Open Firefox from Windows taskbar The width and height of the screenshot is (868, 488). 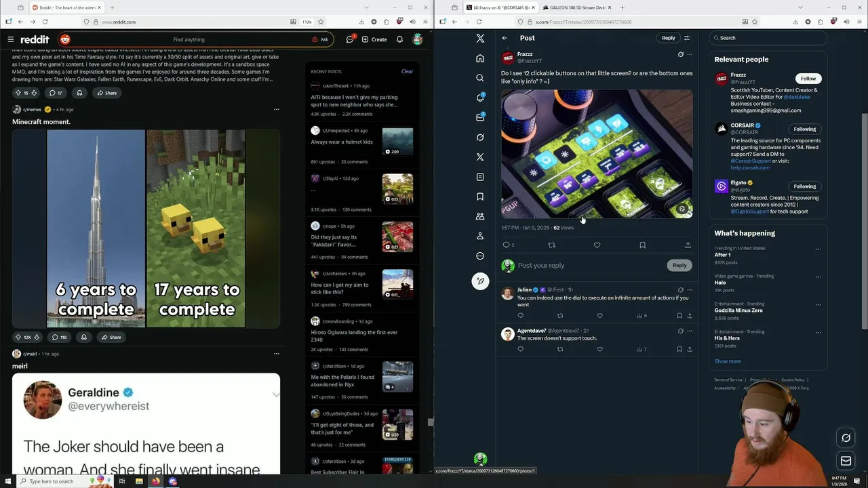tap(156, 481)
